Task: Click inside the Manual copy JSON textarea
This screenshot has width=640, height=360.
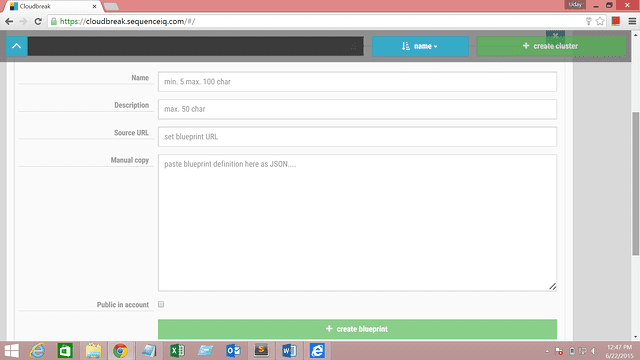Action: (357, 222)
